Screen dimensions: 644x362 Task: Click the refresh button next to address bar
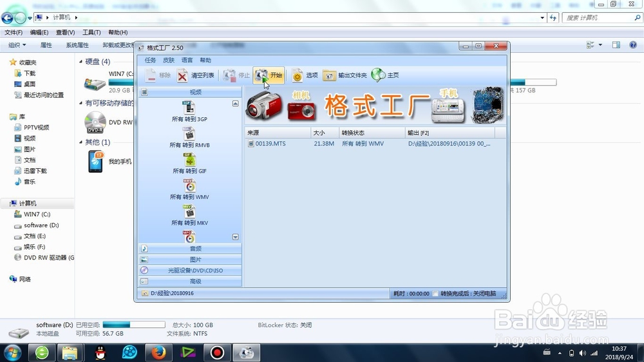click(x=553, y=17)
